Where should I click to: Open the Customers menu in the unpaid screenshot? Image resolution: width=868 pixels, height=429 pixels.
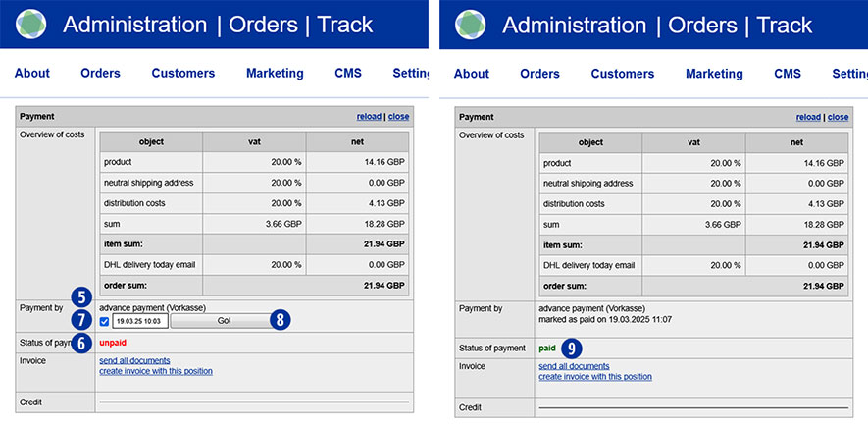point(182,74)
